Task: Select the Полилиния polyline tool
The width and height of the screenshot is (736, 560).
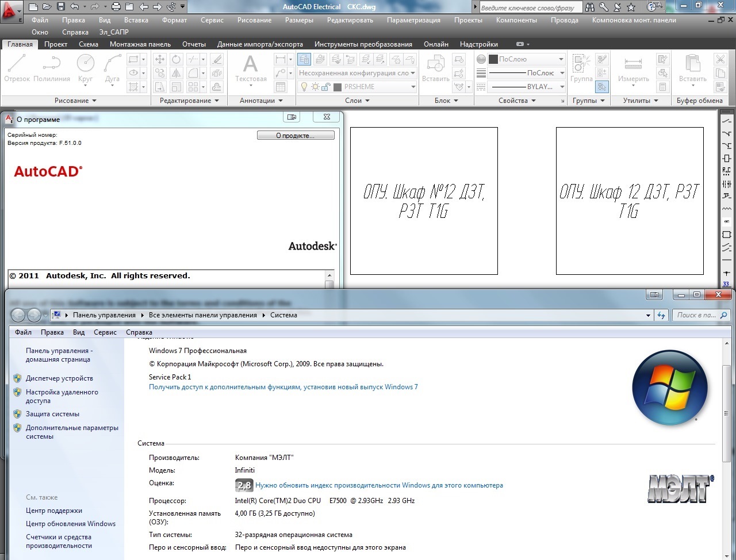Action: click(x=52, y=68)
